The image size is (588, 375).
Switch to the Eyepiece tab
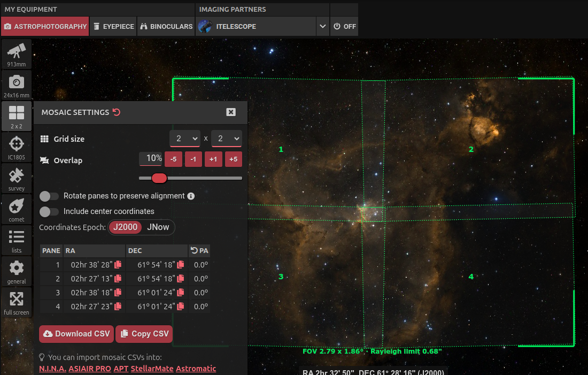114,26
